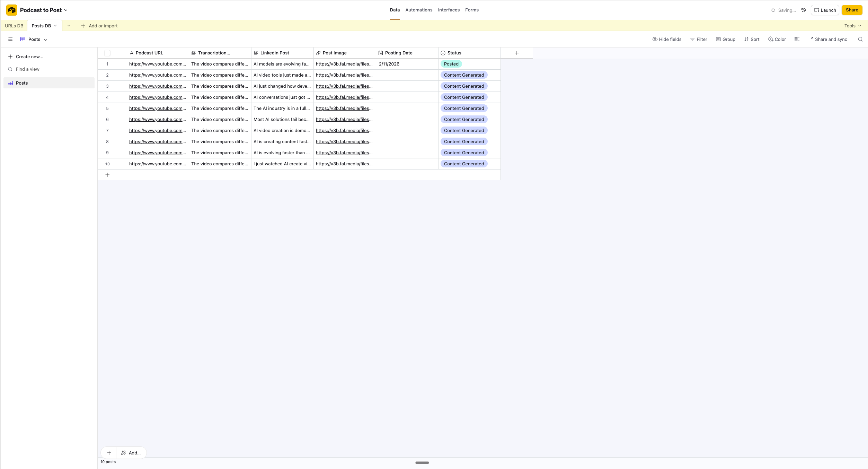Click the search magnifier icon
Viewport: 868px width, 469px height.
coord(860,39)
